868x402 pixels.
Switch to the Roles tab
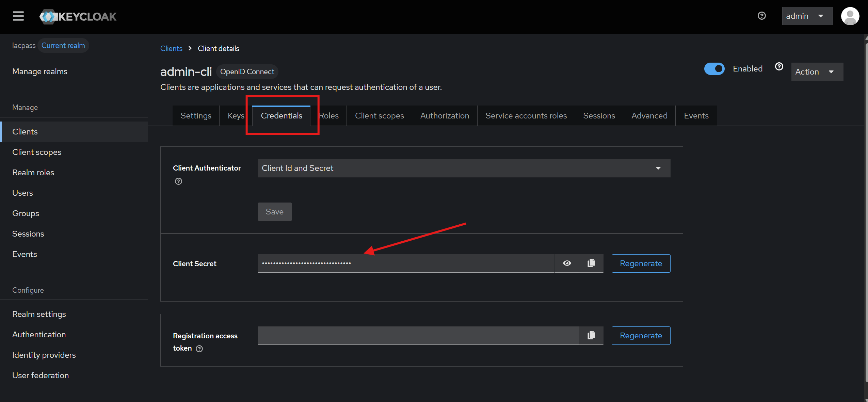pyautogui.click(x=329, y=116)
